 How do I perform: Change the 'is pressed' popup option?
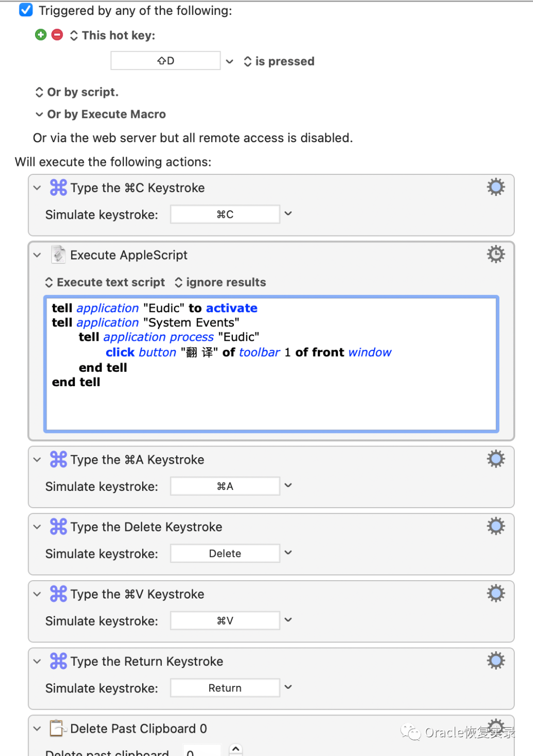[x=279, y=61]
